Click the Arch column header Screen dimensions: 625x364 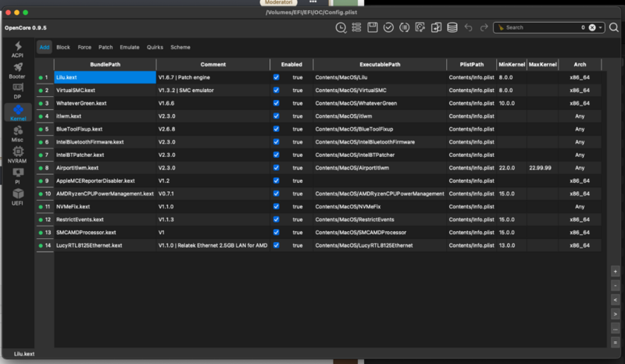[x=580, y=64]
